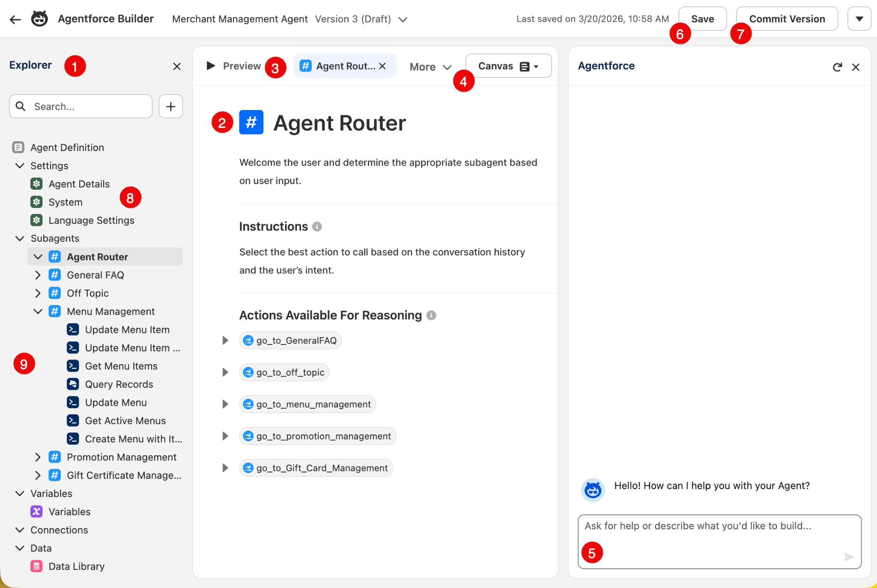Viewport: 877px width, 588px height.
Task: Expand the General FAQ subagent
Action: coord(38,275)
